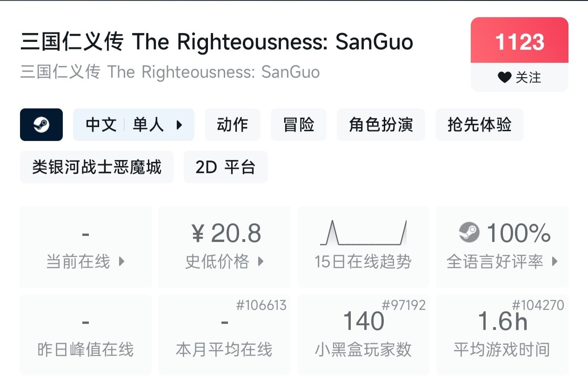Click the 本月平均在线 stat card

tap(224, 334)
